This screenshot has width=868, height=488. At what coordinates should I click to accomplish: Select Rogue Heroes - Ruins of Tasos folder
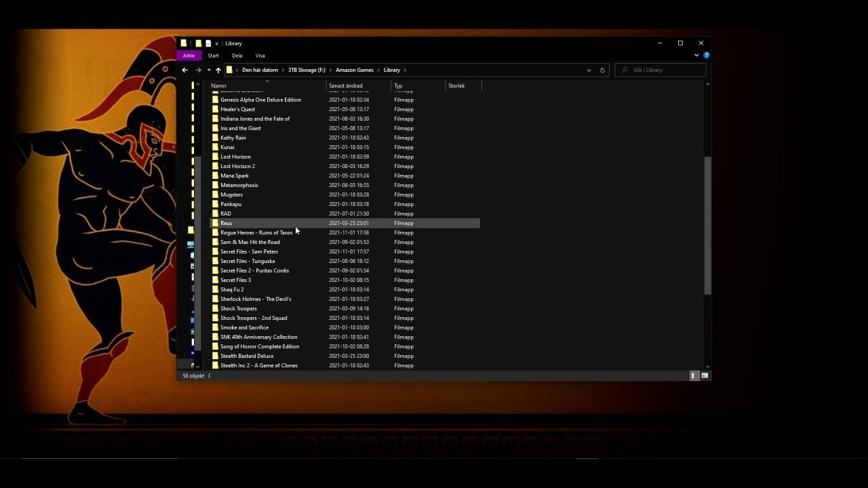coord(256,232)
